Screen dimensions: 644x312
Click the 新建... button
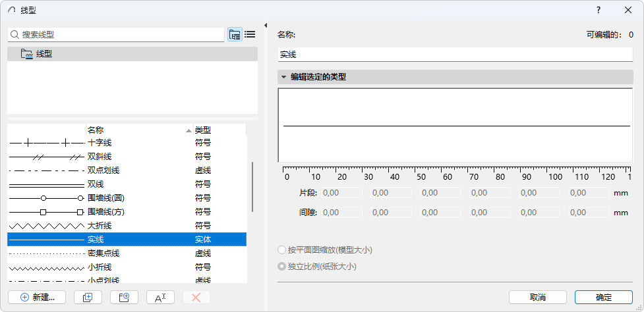click(37, 298)
